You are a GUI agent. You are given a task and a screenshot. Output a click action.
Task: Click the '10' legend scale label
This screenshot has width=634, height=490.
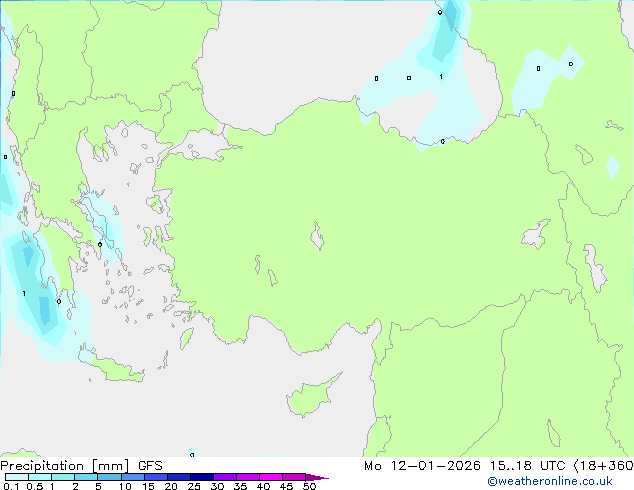125,486
